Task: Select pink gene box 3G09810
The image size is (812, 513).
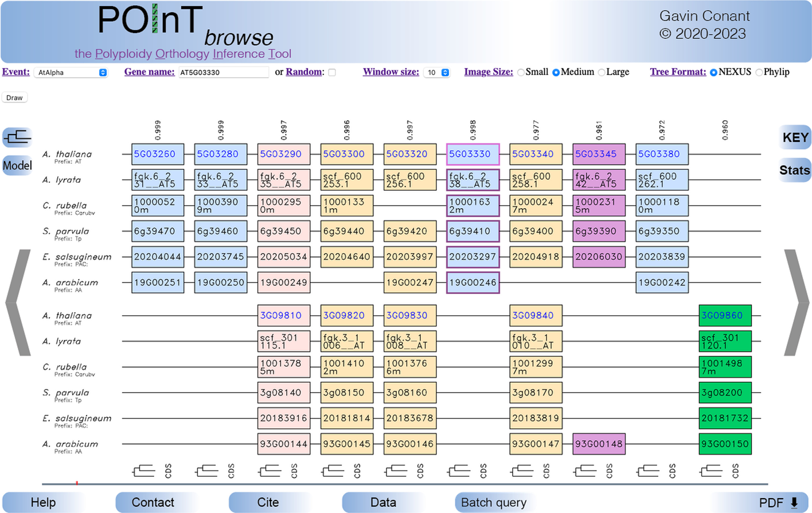Action: point(284,316)
